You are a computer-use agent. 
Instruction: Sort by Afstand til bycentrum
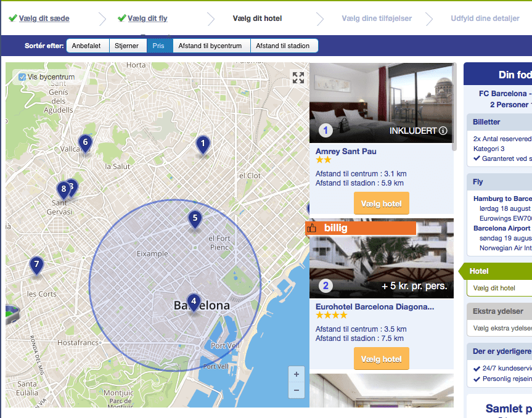coord(210,46)
